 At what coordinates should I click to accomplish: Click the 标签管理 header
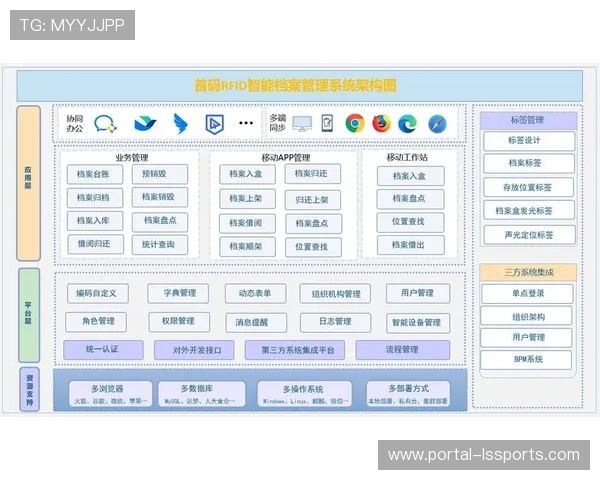(528, 120)
